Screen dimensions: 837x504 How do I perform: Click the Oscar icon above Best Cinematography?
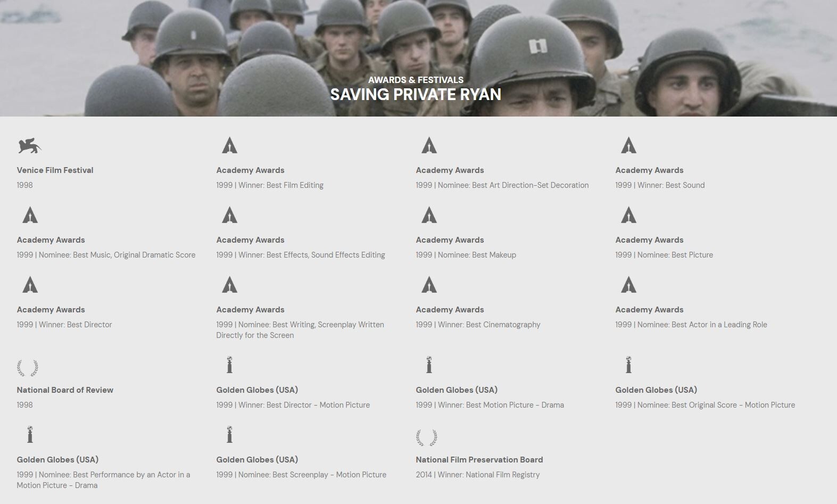click(429, 285)
